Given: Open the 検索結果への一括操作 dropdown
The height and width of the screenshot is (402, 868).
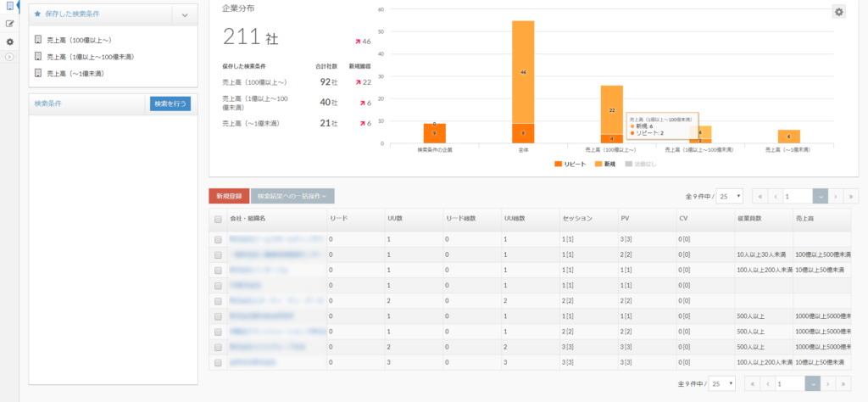Looking at the screenshot, I should point(292,196).
